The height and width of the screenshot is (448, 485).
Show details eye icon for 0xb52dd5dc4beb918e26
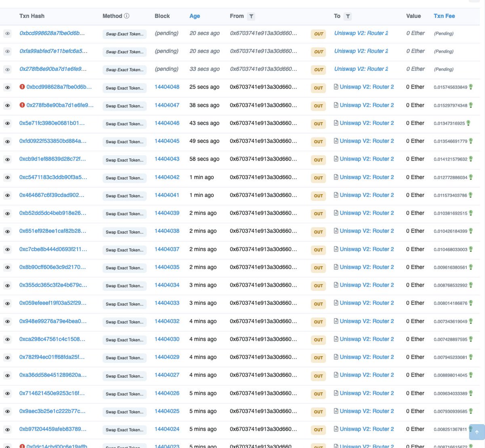(7, 213)
